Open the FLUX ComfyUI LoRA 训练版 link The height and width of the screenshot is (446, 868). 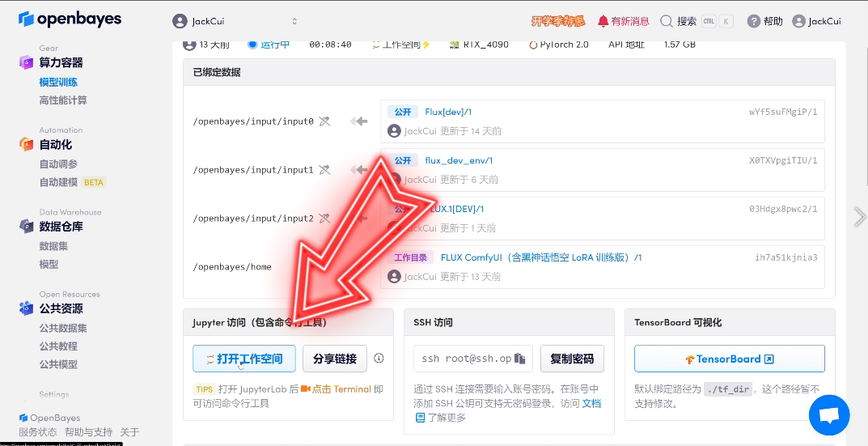[x=541, y=257]
